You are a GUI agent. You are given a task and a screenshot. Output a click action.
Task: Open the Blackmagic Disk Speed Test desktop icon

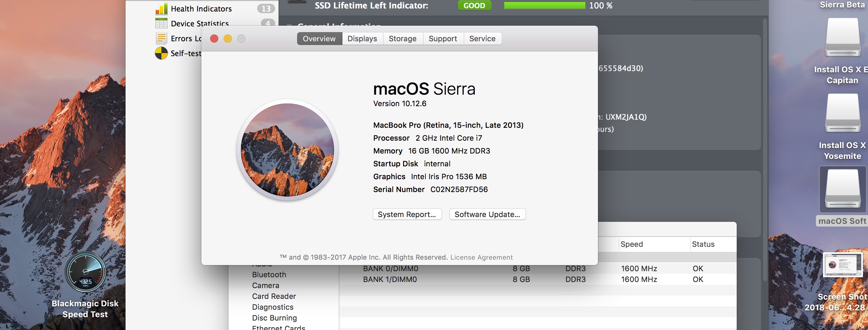[x=85, y=272]
